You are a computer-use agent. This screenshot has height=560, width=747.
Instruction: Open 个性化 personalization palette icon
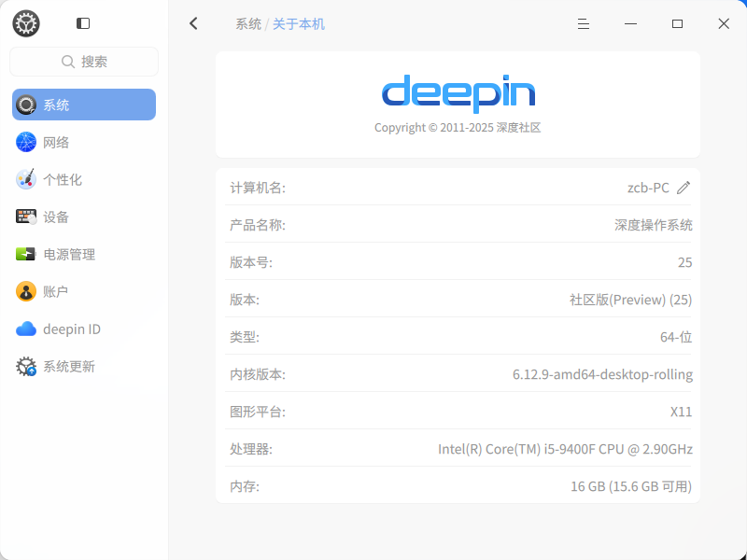[x=26, y=179]
